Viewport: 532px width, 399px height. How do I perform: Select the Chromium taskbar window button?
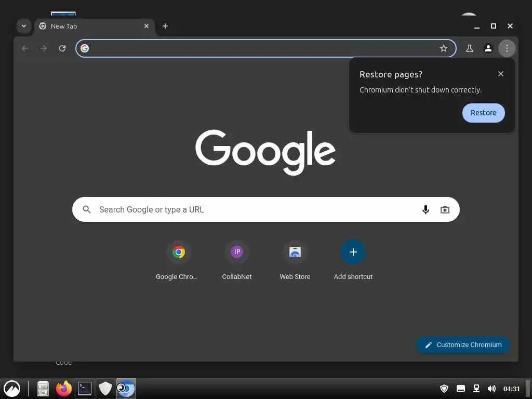click(x=126, y=389)
